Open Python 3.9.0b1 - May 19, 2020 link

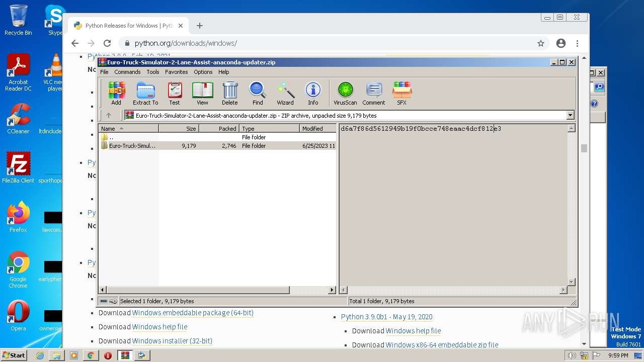click(x=386, y=317)
